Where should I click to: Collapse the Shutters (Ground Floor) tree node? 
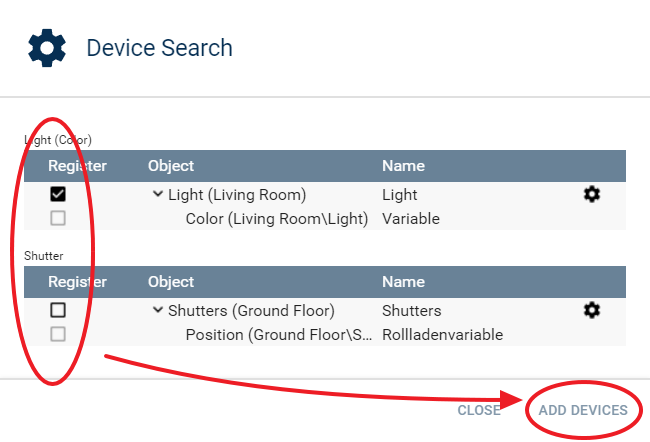(x=158, y=311)
